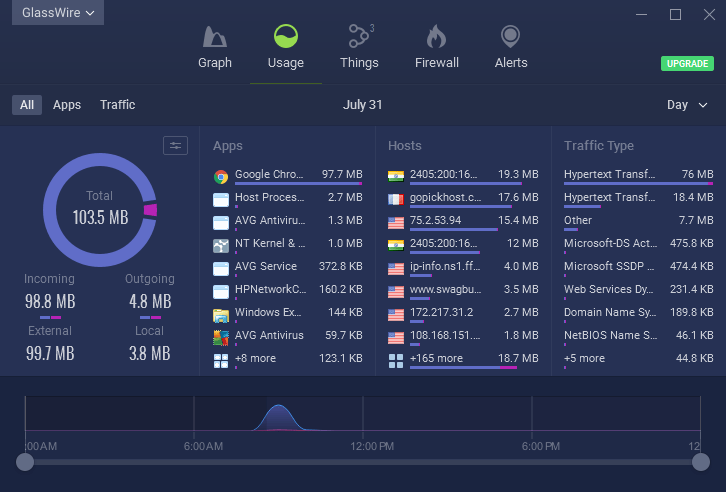This screenshot has height=492, width=726.
Task: Click the July 31 date label
Action: coord(363,105)
